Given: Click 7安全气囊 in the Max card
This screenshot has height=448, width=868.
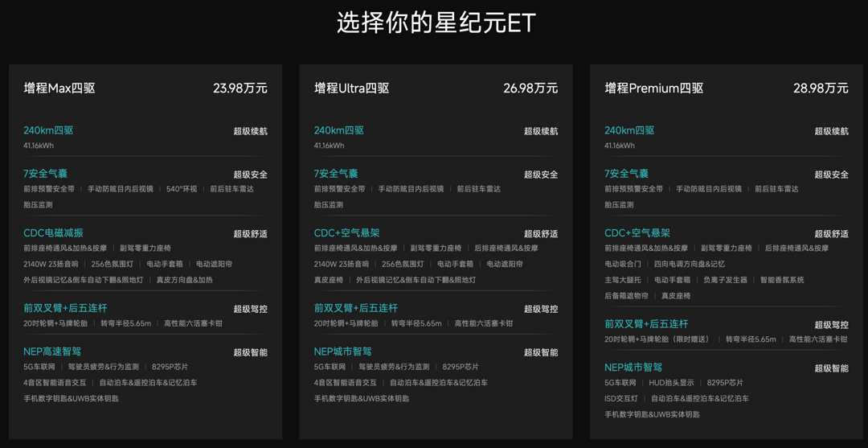Looking at the screenshot, I should [x=45, y=174].
